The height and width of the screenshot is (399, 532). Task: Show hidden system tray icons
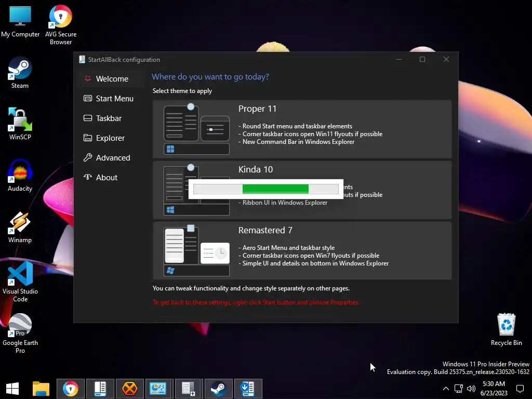pos(446,389)
